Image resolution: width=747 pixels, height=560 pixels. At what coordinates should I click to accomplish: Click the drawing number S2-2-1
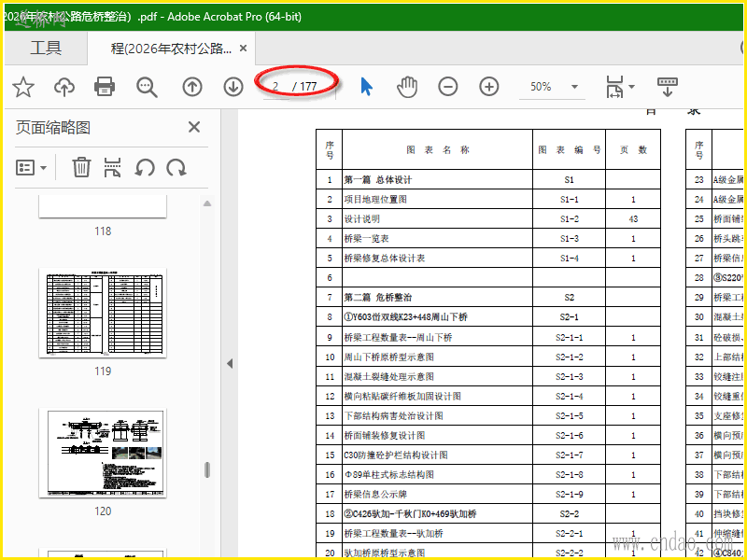[x=570, y=533]
